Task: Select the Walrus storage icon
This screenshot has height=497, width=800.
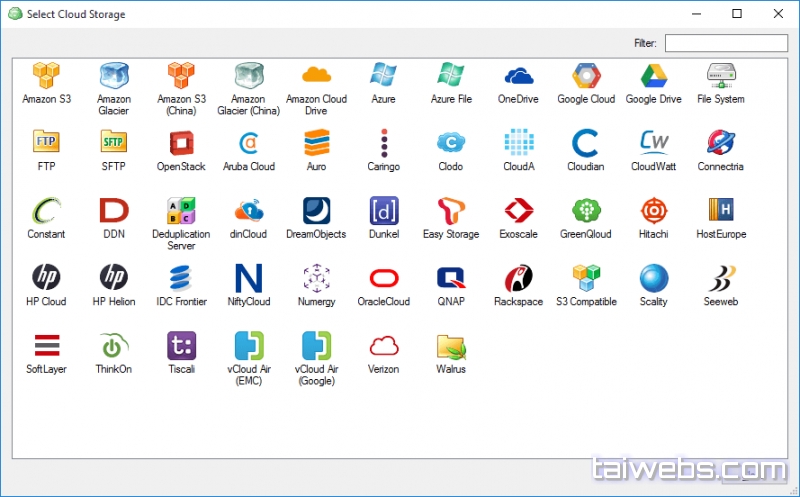Action: (x=451, y=346)
